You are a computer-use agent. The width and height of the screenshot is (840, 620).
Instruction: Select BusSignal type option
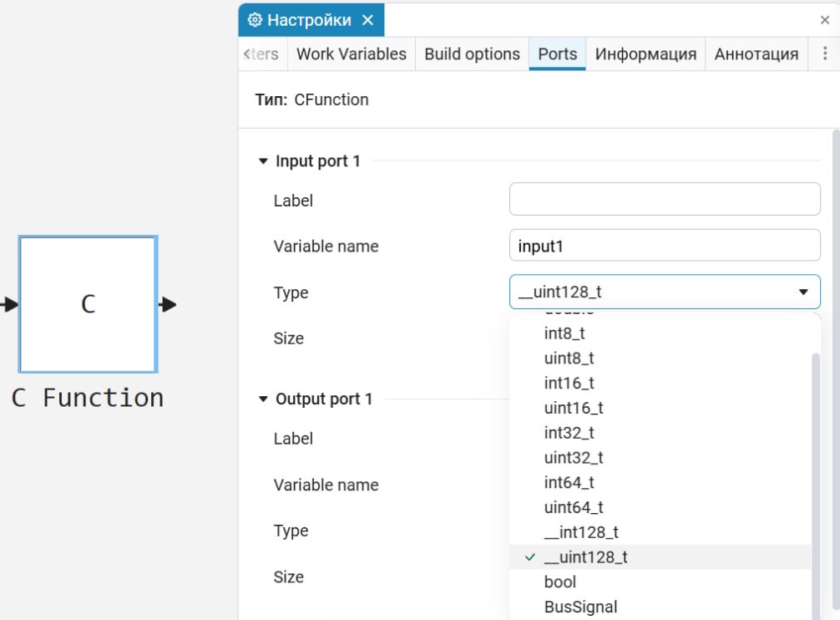(580, 607)
